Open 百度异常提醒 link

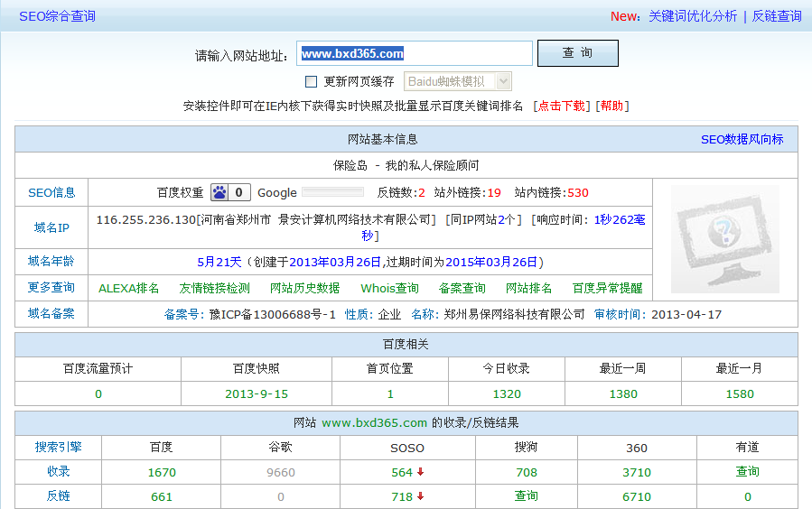[x=608, y=288]
